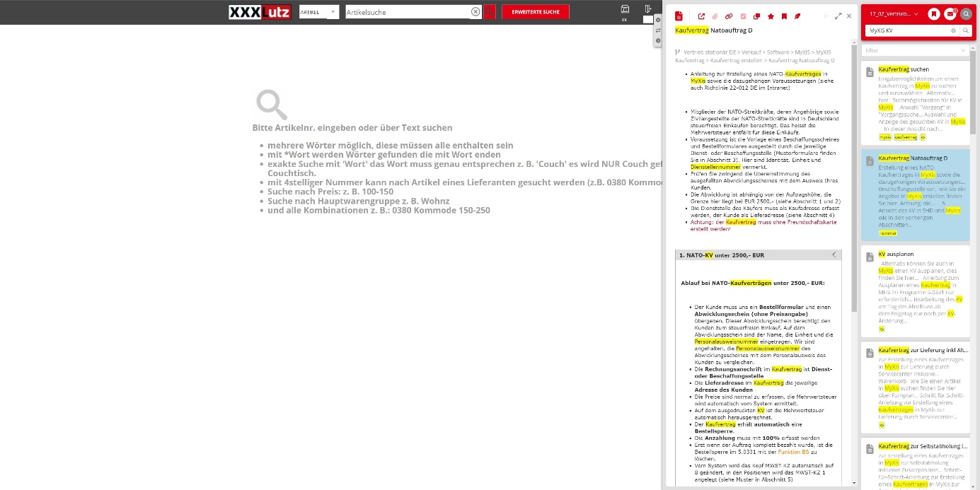
Task: Click the logout door icon
Action: pos(647,9)
